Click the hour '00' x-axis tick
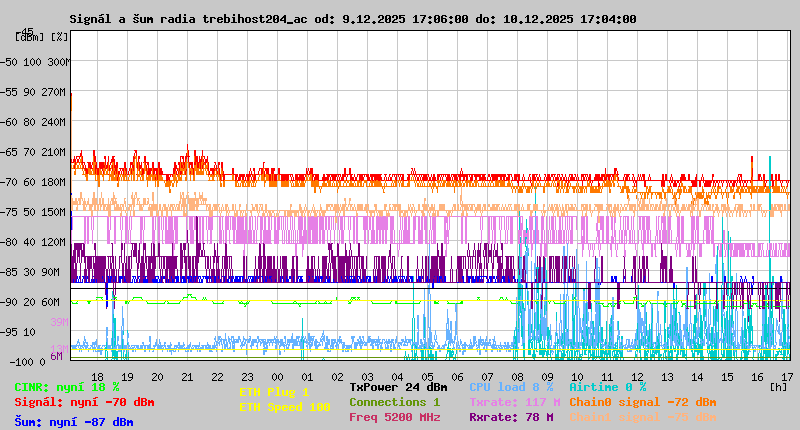The height and width of the screenshot is (430, 800). pyautogui.click(x=278, y=377)
